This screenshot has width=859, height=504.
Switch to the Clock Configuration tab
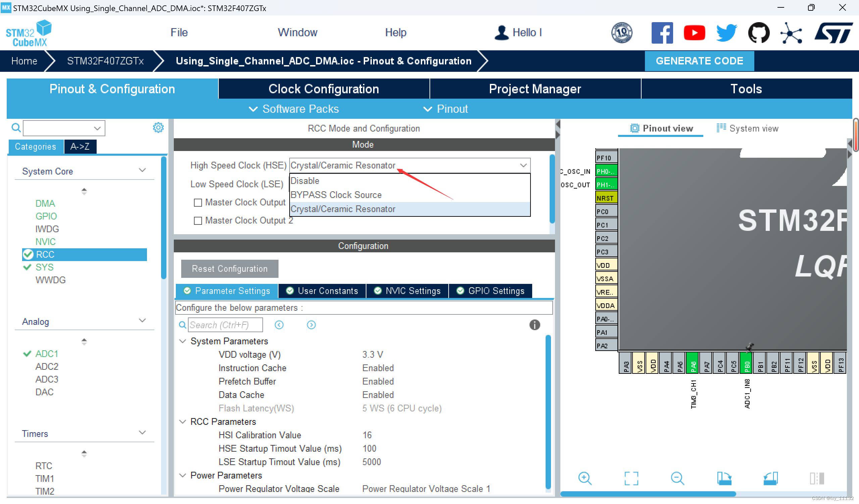point(323,89)
